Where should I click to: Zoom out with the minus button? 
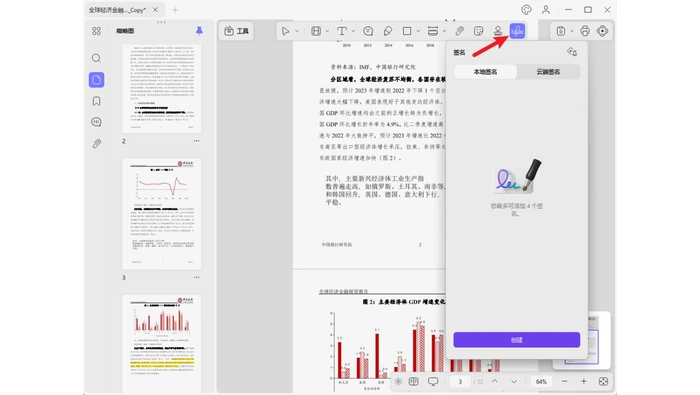tap(564, 382)
